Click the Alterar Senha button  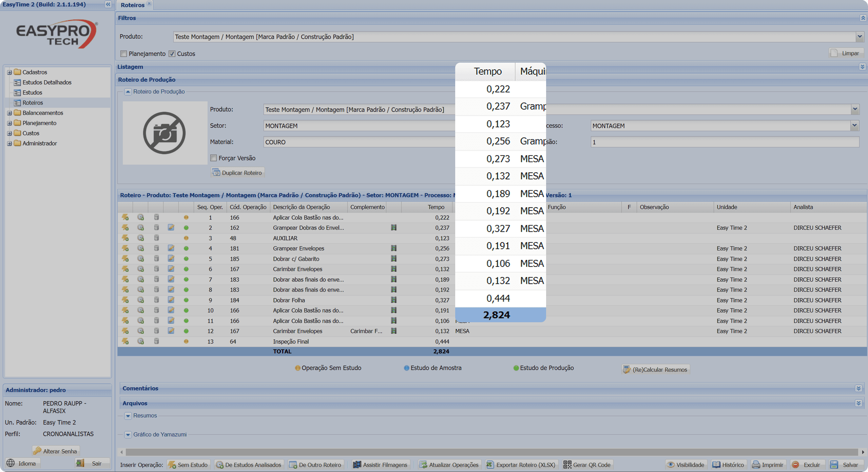click(x=56, y=451)
